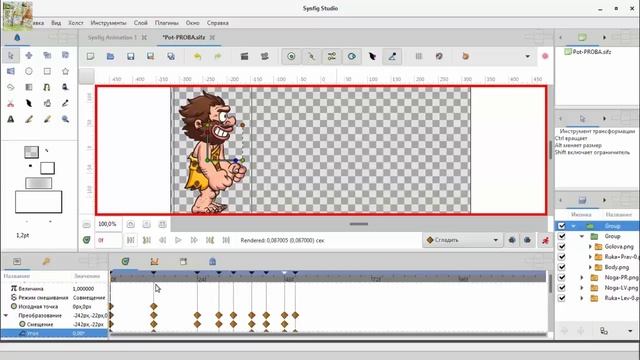
Task: Toggle animation mode red figure icon
Action: point(545,240)
